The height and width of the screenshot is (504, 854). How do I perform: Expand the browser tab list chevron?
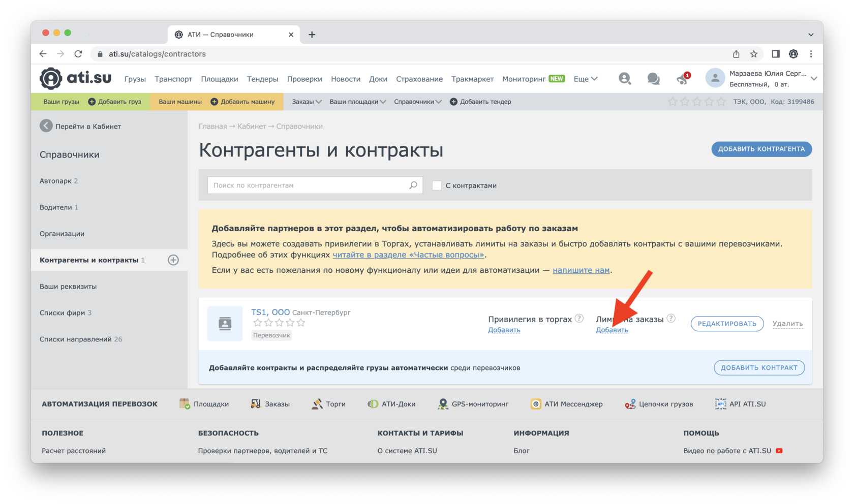pyautogui.click(x=811, y=35)
